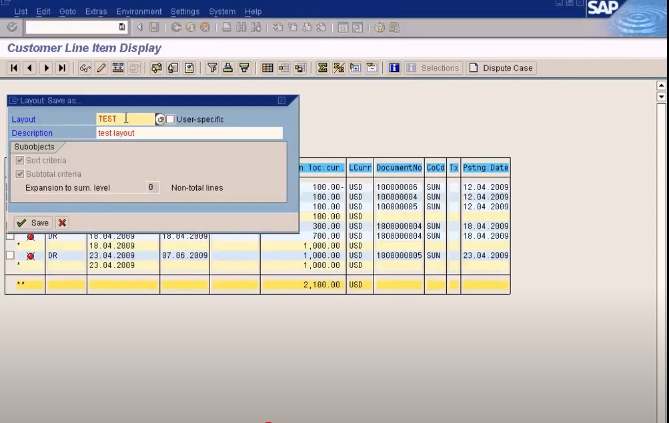Click the blue information icon
Viewport: 669px width, 423px height.
(394, 68)
